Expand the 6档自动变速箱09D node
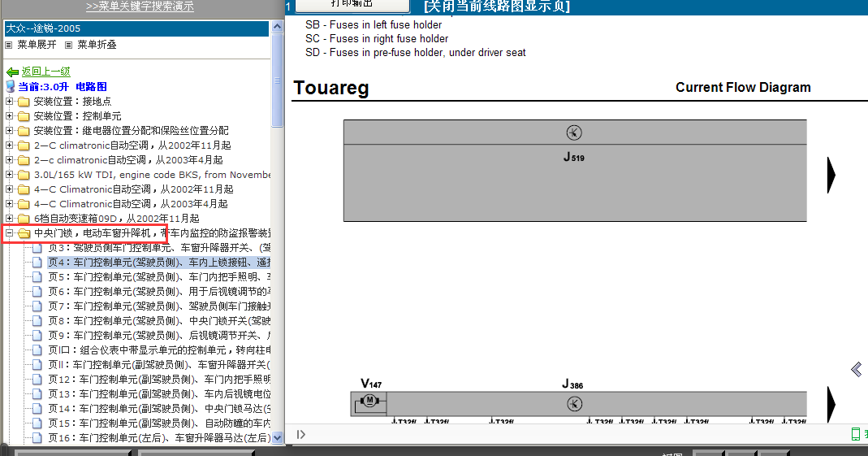This screenshot has width=868, height=456. pos(9,219)
